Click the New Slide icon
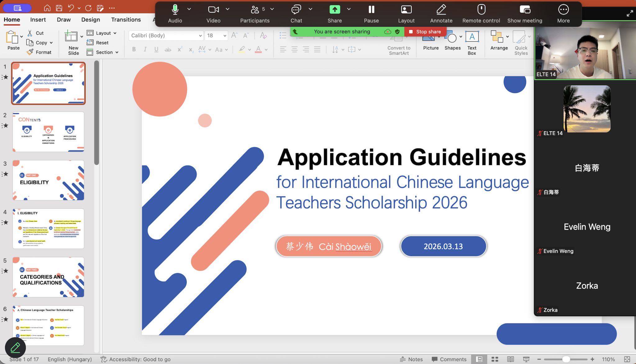 tap(71, 37)
